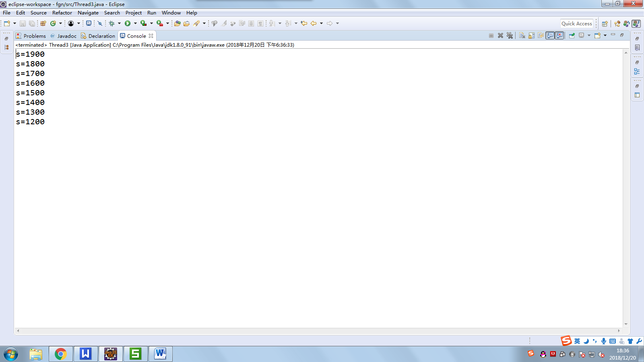Expand the Display Selected Console dropdown
The height and width of the screenshot is (362, 644).
coord(589,35)
